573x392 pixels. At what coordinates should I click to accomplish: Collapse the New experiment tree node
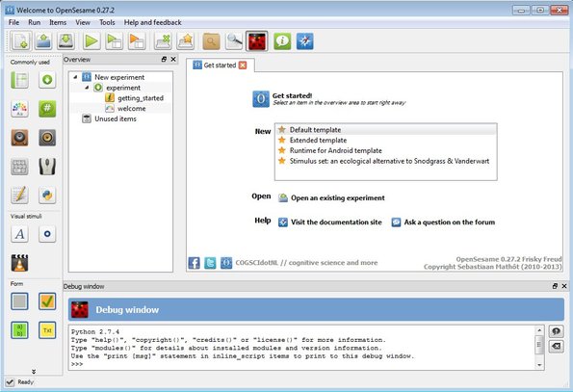pos(75,77)
